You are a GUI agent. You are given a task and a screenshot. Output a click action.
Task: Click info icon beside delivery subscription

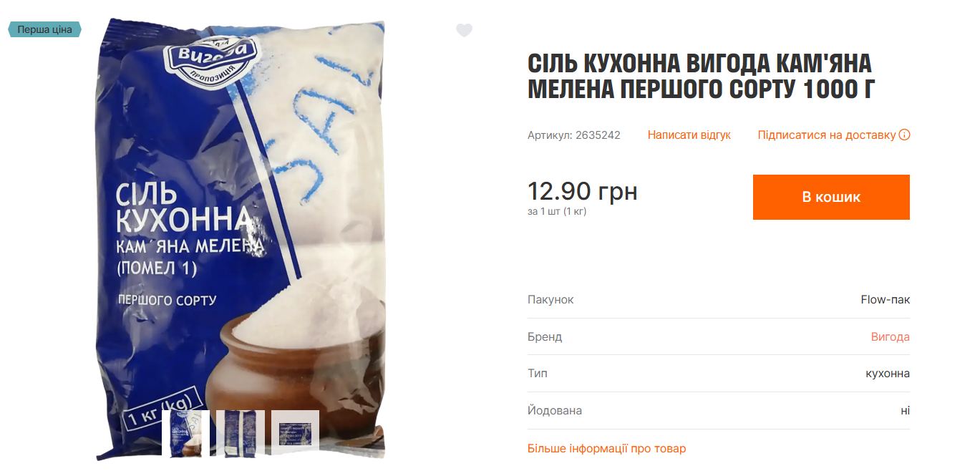click(x=904, y=135)
